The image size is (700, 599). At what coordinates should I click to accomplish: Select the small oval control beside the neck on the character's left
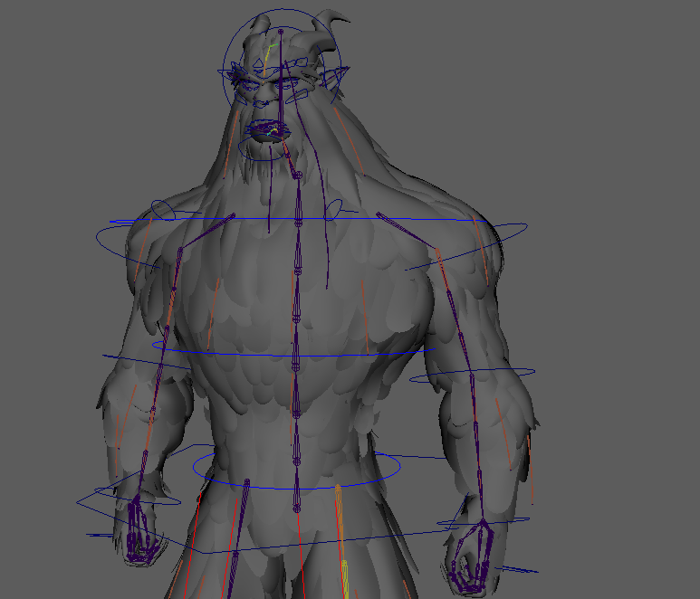coord(333,209)
